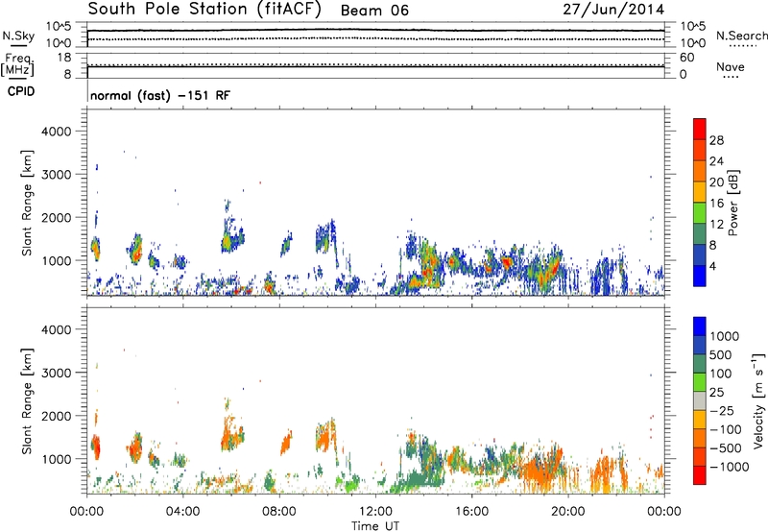The width and height of the screenshot is (768, 532).
Task: Click the '4000' tick in power panel
Action: point(57,132)
